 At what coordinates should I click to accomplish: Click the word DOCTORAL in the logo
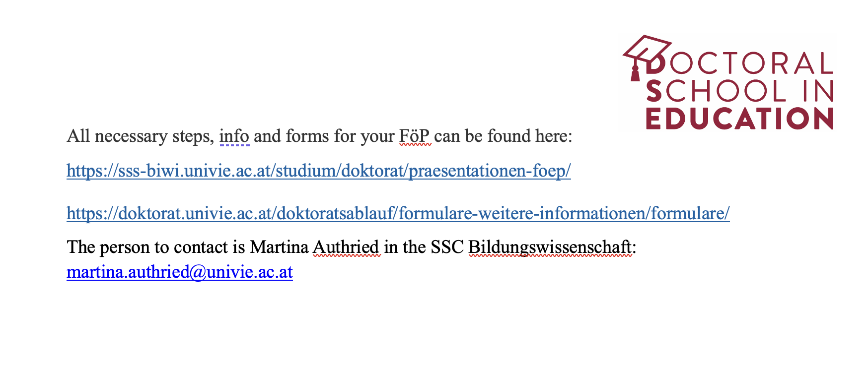(x=740, y=63)
